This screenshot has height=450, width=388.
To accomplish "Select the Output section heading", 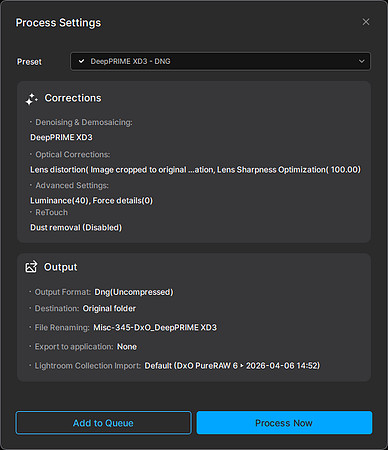I will (60, 267).
